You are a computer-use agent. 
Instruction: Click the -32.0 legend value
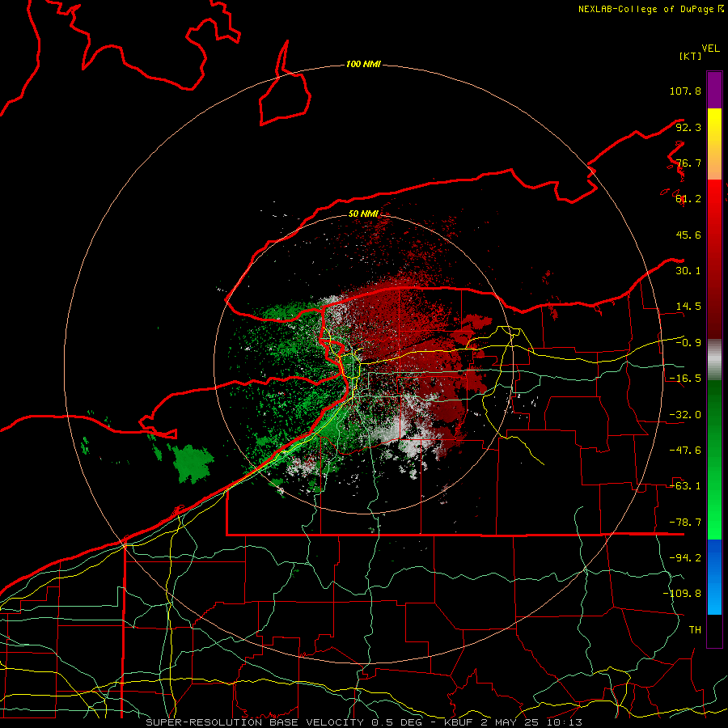tap(685, 415)
